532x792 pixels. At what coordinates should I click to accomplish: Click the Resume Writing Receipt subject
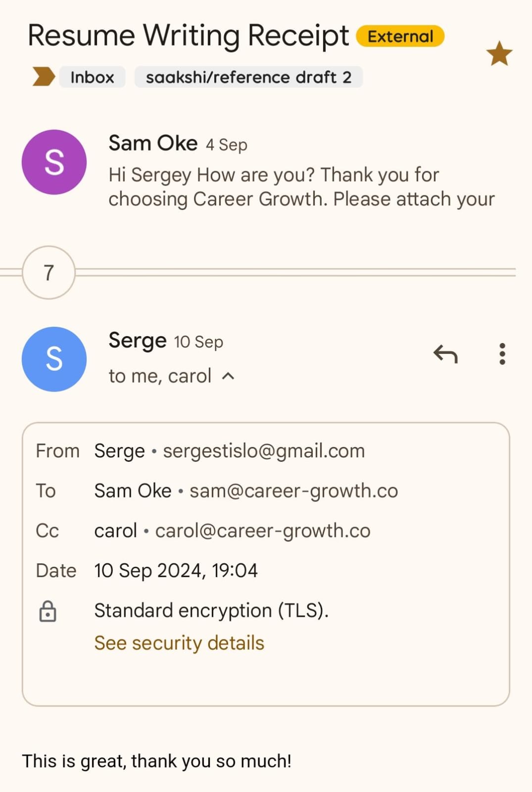188,36
